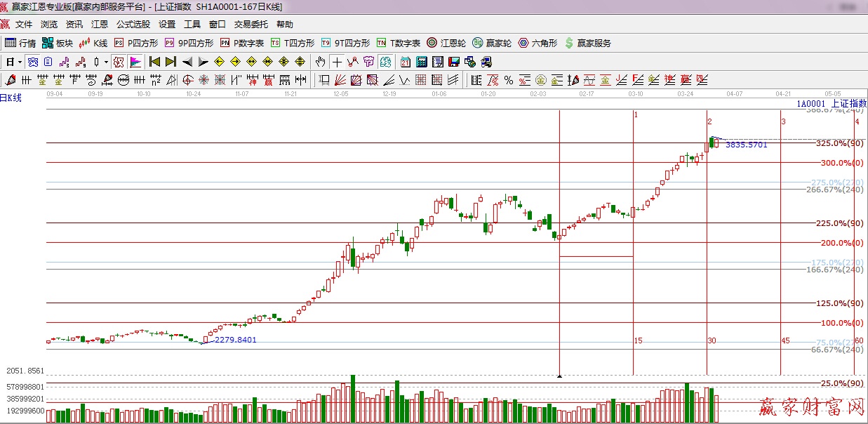
Task: Open the calendar icon in toolbar
Action: pyautogui.click(x=406, y=62)
